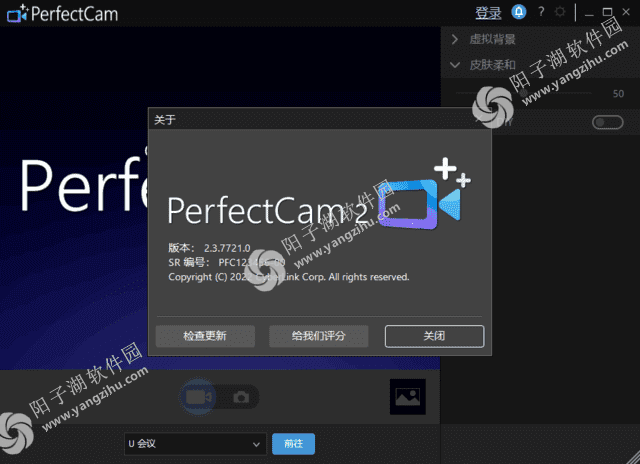This screenshot has width=640, height=464.
Task: Open the notification bell icon
Action: coord(519,12)
